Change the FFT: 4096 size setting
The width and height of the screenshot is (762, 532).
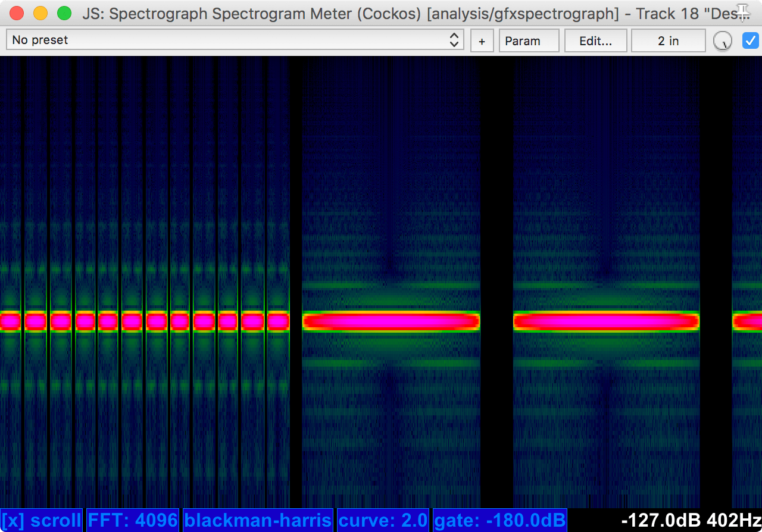click(x=133, y=520)
